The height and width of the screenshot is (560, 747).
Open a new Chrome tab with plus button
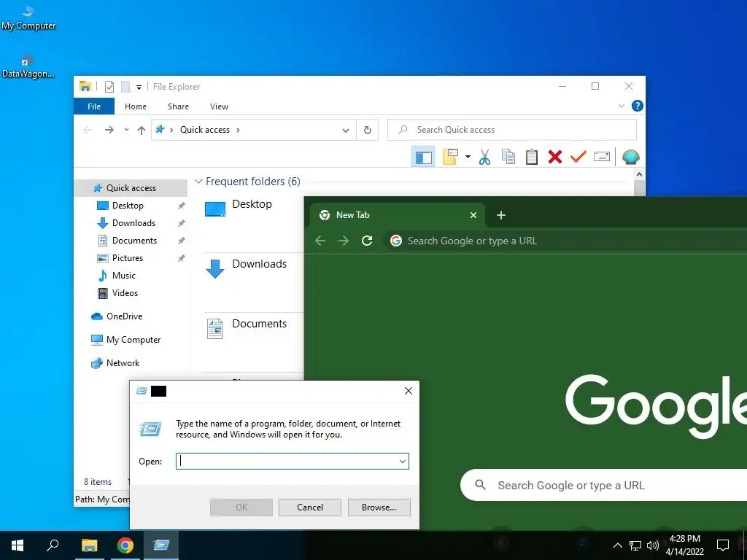500,215
